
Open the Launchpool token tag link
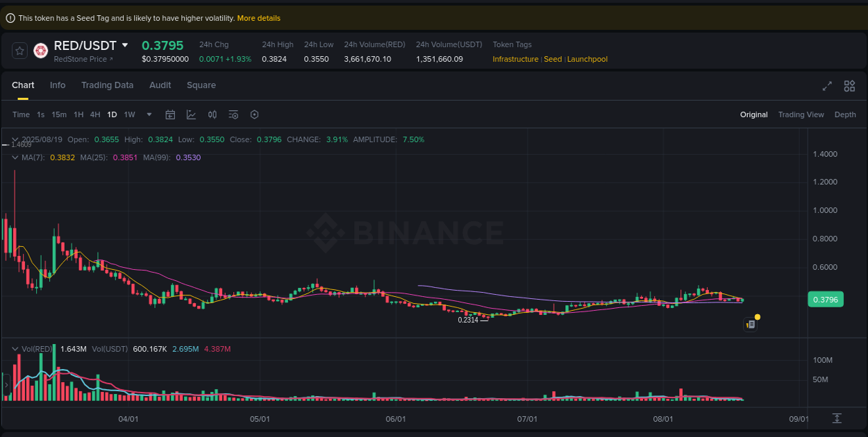587,59
